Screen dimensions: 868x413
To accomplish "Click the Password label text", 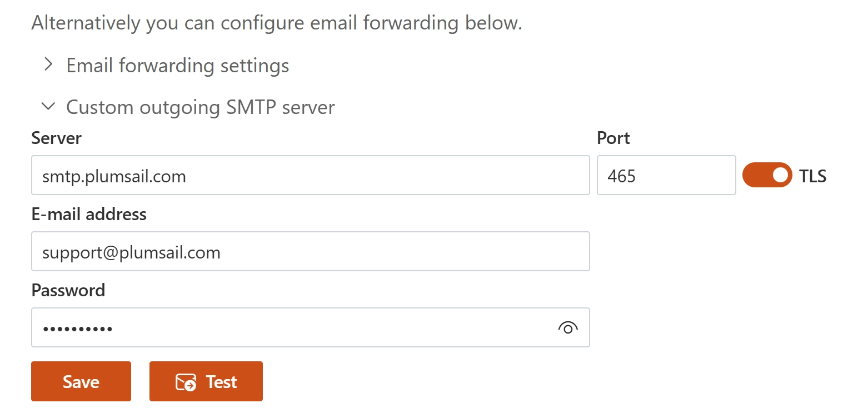I will (x=68, y=290).
